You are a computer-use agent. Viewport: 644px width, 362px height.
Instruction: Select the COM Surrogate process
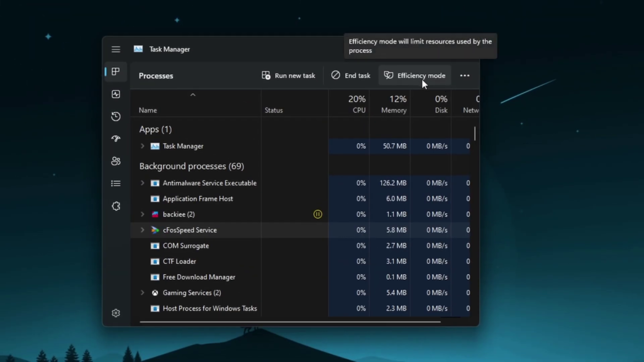(301, 246)
